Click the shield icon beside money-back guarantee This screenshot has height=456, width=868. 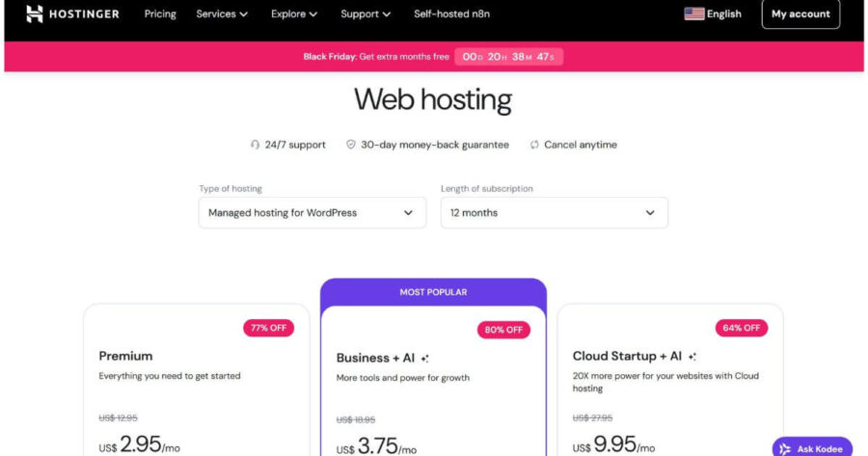pyautogui.click(x=351, y=145)
